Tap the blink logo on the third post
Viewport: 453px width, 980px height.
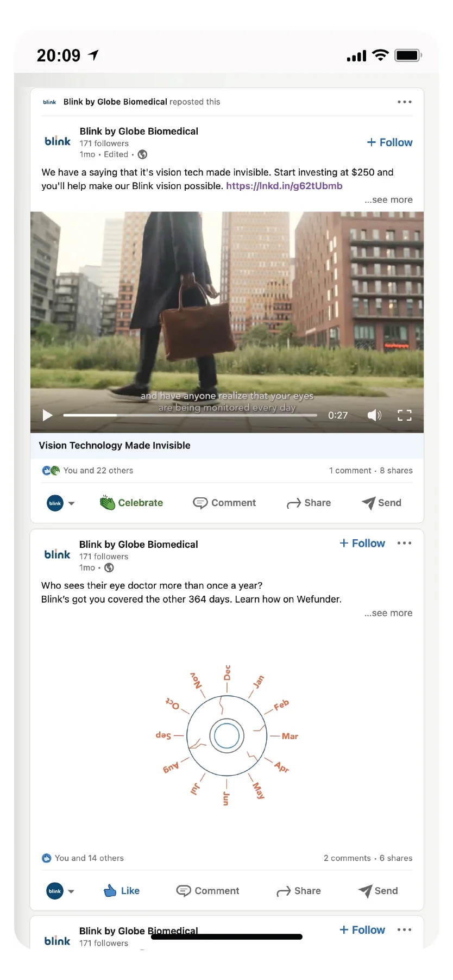[58, 941]
